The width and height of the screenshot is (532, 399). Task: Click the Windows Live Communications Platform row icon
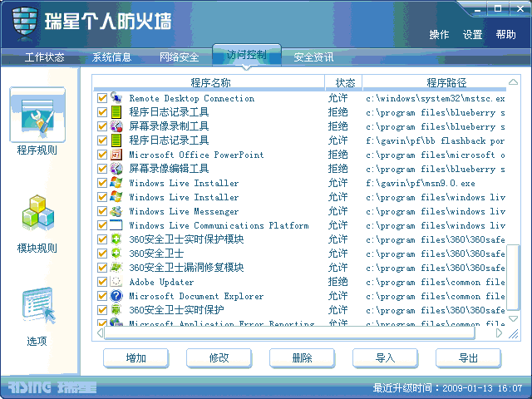coord(116,225)
